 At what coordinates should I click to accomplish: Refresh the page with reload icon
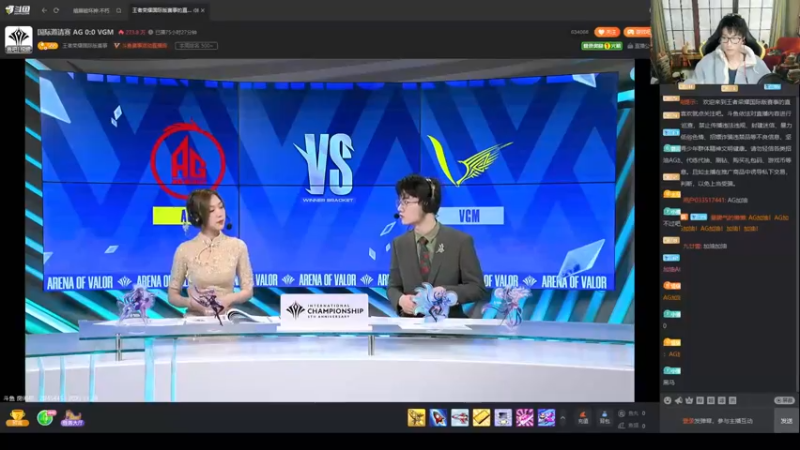coord(56,10)
